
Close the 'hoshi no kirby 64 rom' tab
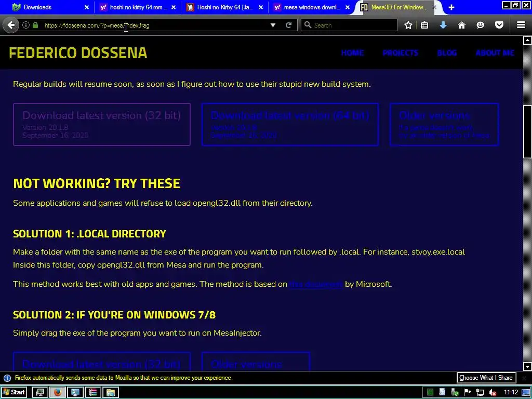pos(174,7)
